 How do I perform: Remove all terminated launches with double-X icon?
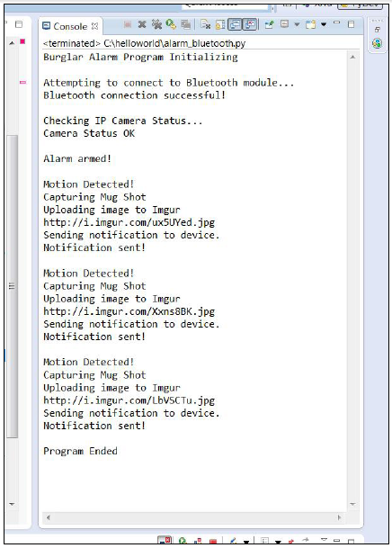[x=156, y=24]
